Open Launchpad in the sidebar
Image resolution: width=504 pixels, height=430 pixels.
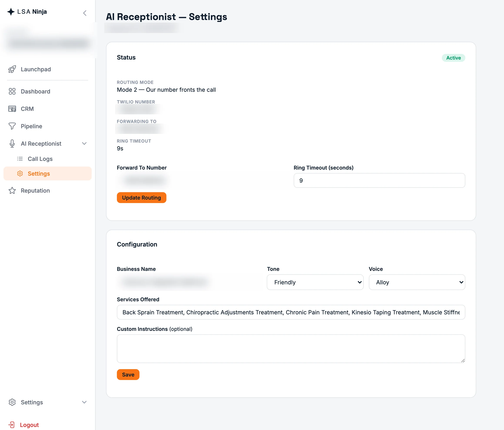point(36,69)
